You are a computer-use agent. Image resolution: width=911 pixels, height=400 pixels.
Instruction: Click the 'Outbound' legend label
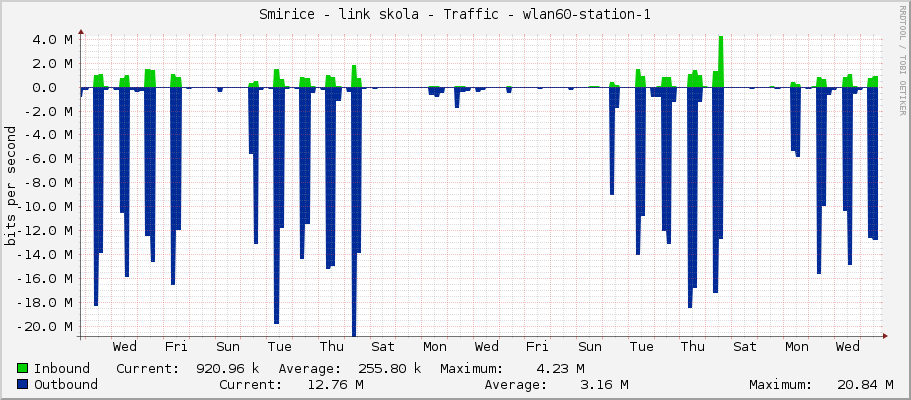[x=66, y=384]
